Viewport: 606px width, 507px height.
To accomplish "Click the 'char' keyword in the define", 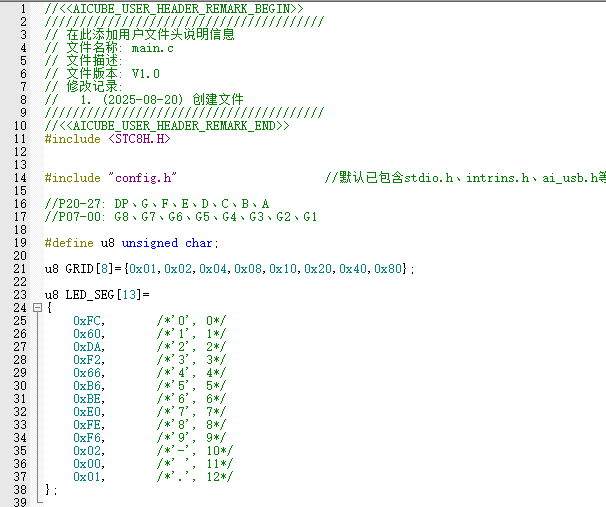I will click(x=198, y=243).
